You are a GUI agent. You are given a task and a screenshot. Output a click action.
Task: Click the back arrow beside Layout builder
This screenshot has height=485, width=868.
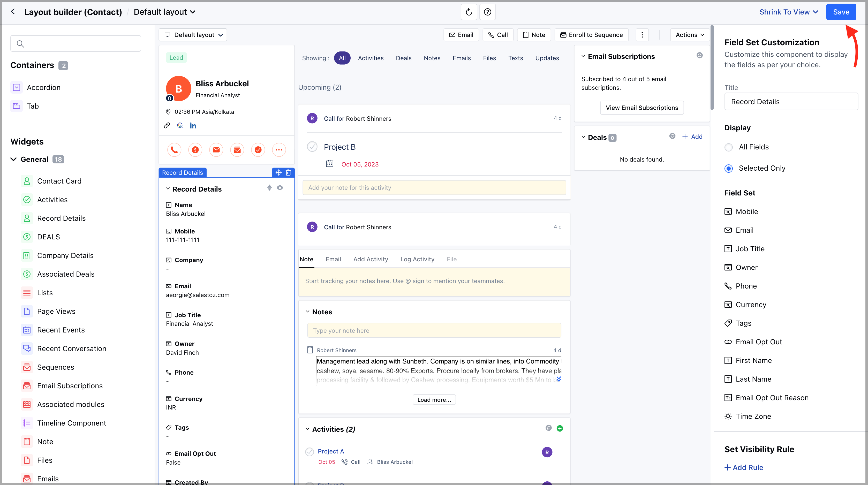pyautogui.click(x=13, y=12)
